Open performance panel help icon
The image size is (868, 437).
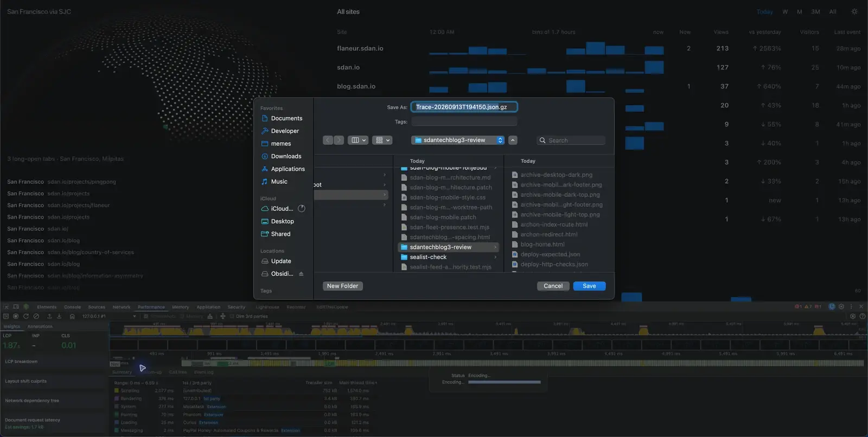pos(863,316)
